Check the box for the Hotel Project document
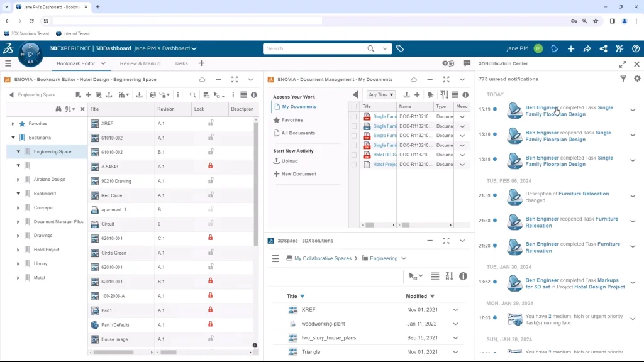Image resolution: width=644 pixels, height=362 pixels. 354,165
